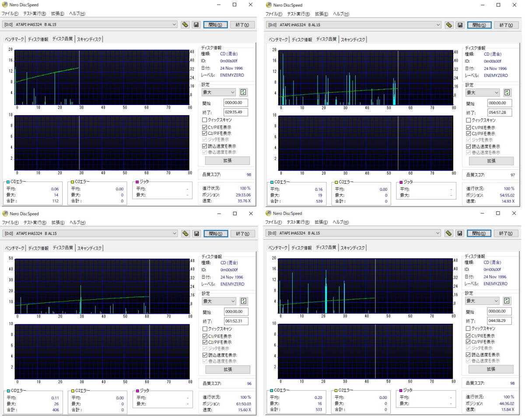Image resolution: width=525 pixels, height=420 pixels.
Task: Click yellow C2エラー swatch in 054:57.28 window
Action: [x=336, y=182]
